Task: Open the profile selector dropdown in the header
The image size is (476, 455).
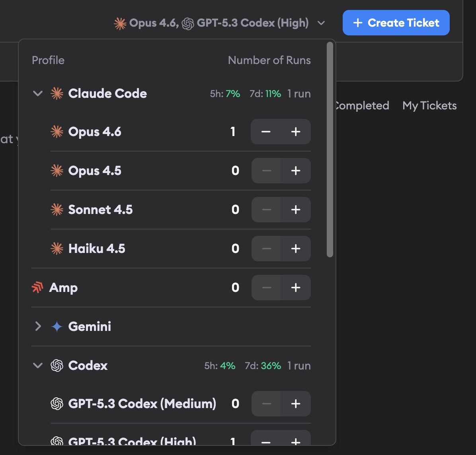Action: pyautogui.click(x=321, y=23)
